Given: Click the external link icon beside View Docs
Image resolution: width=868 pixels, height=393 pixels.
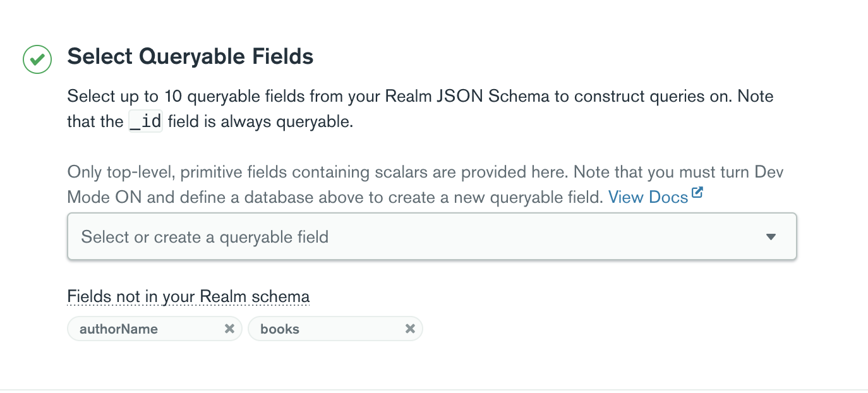Looking at the screenshot, I should pyautogui.click(x=697, y=193).
